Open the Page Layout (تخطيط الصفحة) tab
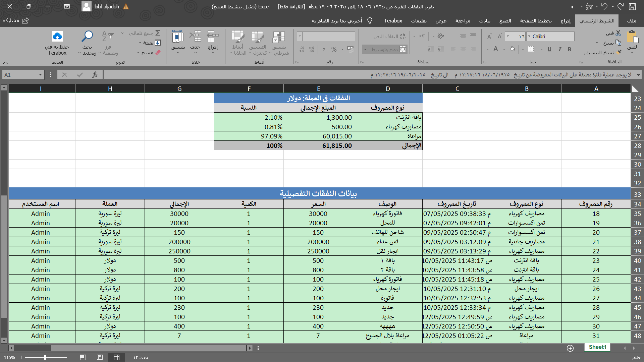The height and width of the screenshot is (362, 644). [536, 21]
